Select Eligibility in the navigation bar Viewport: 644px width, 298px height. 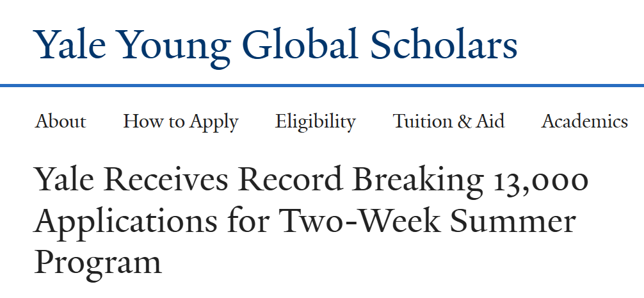316,122
